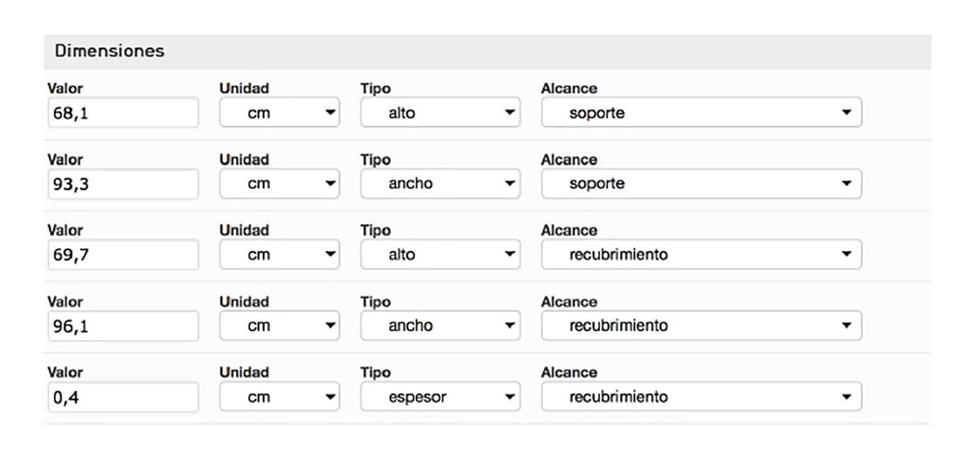This screenshot has width=980, height=463.
Task: Open Tipo dropdown showing alto in third row
Action: click(x=440, y=255)
